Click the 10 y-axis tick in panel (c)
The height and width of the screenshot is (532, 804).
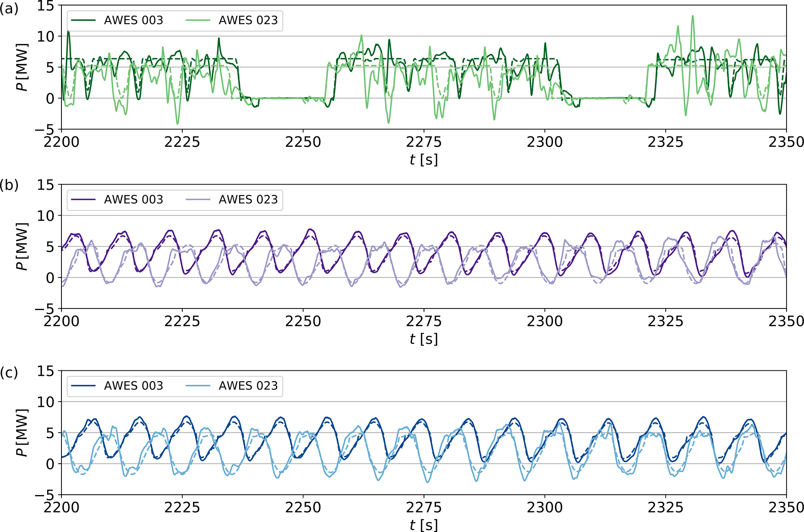tap(46, 402)
